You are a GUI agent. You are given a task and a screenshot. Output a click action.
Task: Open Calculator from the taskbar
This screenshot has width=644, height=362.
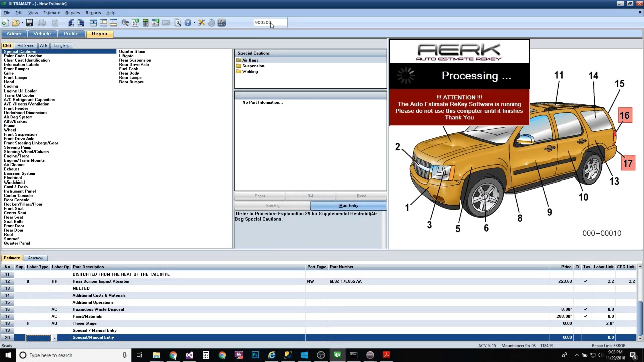click(206, 355)
